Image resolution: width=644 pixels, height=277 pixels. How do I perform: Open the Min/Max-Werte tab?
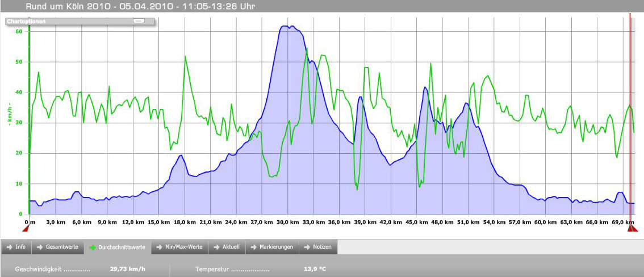pyautogui.click(x=179, y=247)
